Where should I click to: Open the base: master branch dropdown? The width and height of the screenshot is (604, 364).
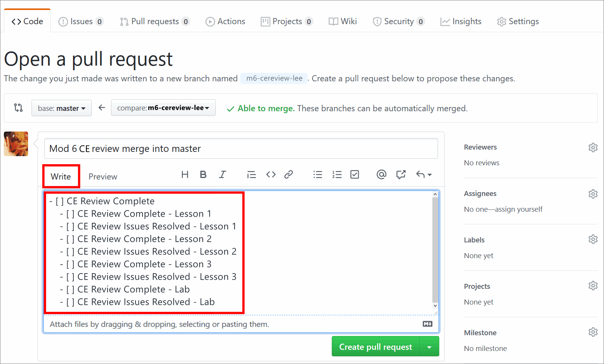tap(61, 108)
